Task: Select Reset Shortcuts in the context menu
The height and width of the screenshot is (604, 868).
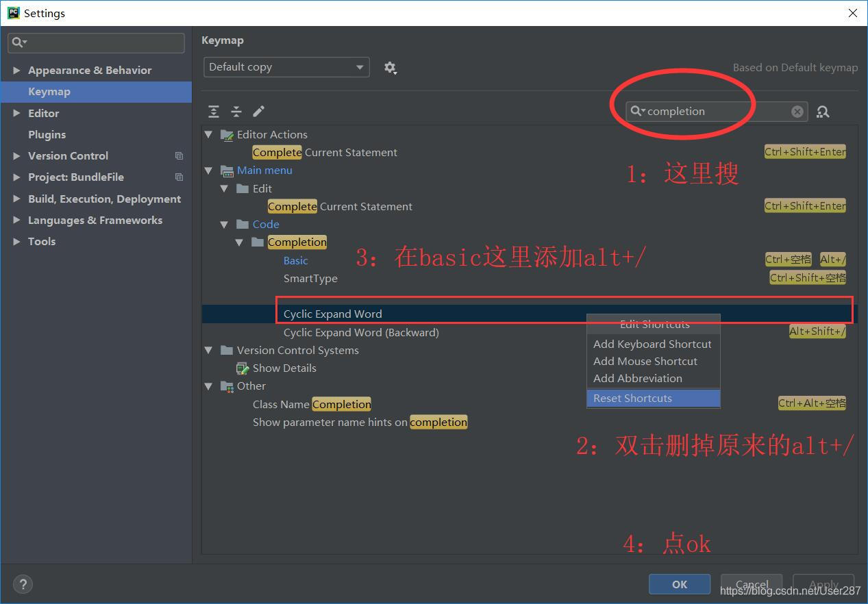Action: tap(632, 398)
